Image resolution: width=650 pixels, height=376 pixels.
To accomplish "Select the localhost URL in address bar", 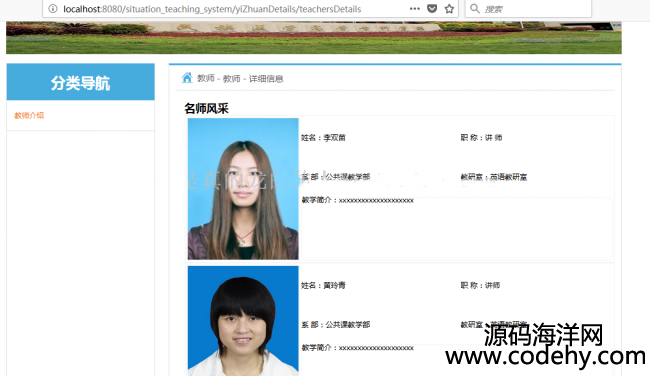I will [x=212, y=9].
